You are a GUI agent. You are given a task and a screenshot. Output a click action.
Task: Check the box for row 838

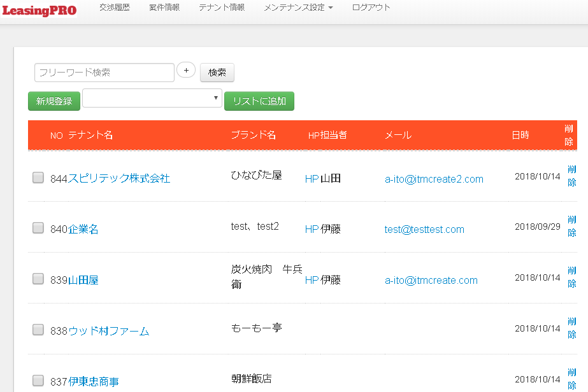coord(38,330)
